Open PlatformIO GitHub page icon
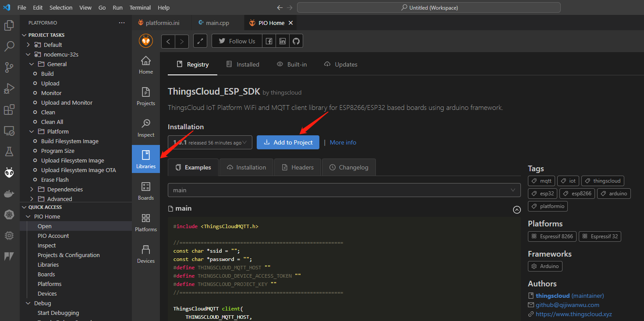 pos(296,41)
